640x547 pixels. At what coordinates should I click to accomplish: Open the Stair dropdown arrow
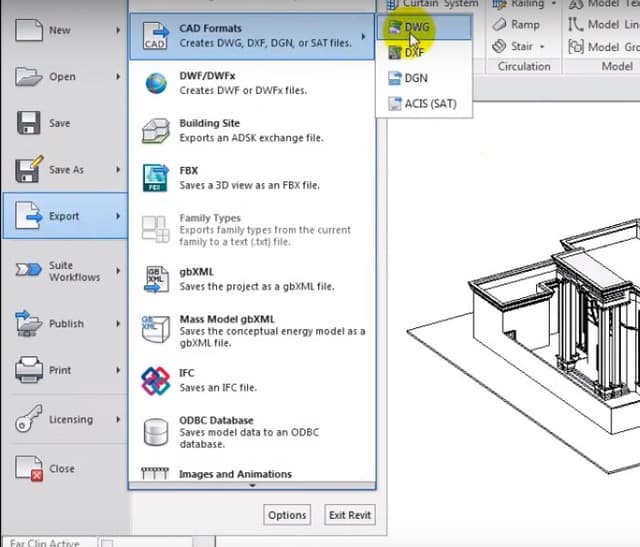coord(542,47)
